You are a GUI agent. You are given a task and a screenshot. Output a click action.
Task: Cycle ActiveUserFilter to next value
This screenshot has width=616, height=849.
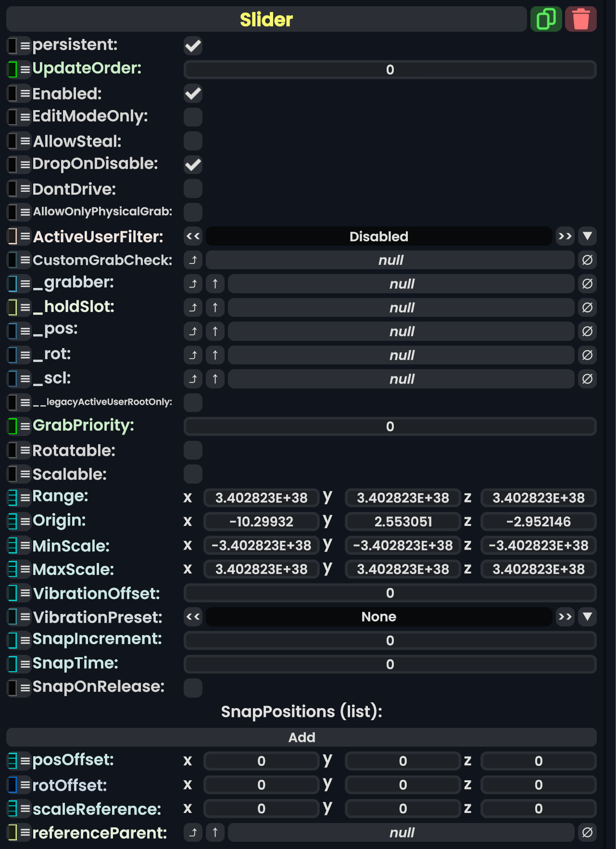565,236
